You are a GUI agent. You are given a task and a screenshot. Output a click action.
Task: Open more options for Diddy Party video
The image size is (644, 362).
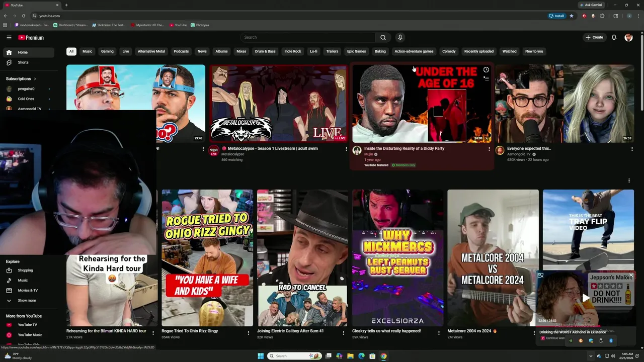tap(489, 149)
